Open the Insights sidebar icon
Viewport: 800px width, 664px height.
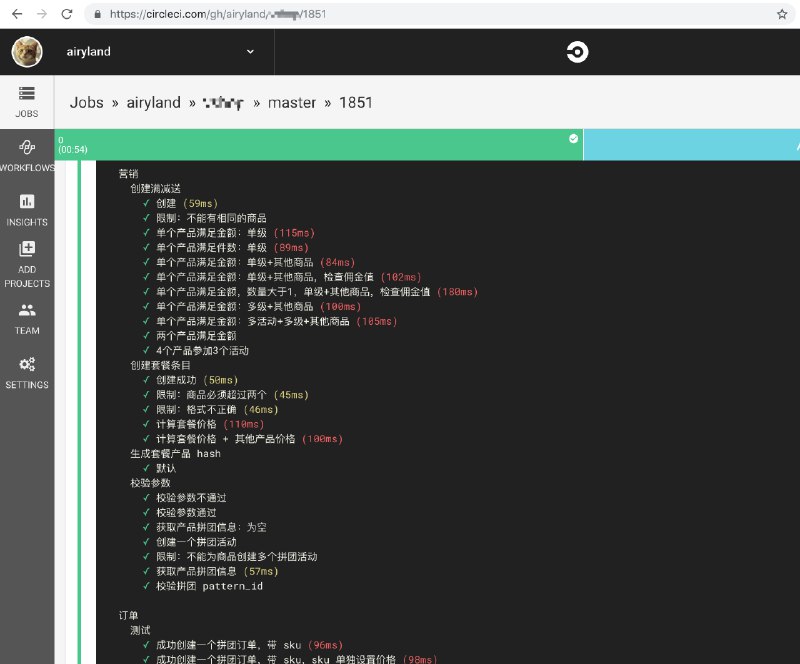[x=27, y=201]
